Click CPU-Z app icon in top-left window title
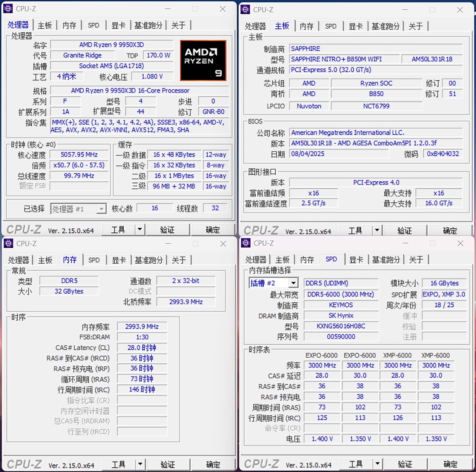The image size is (476, 472). point(8,9)
